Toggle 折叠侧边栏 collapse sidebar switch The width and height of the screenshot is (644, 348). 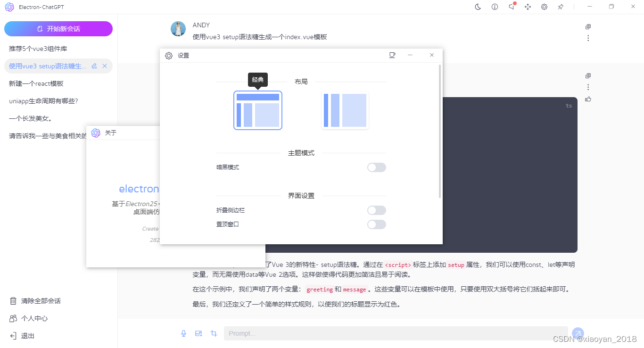(377, 210)
